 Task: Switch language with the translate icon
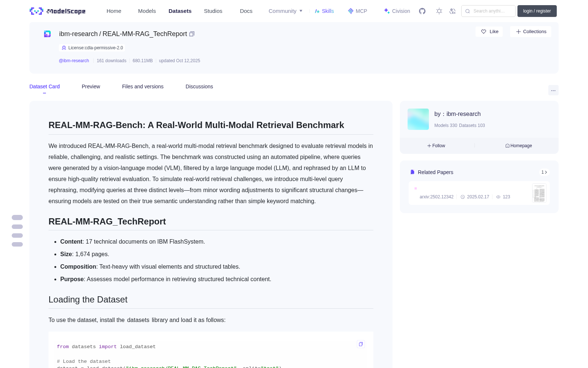[x=453, y=11]
